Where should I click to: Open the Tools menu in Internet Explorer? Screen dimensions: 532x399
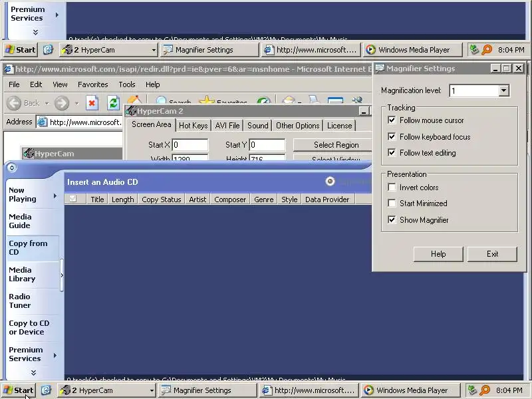127,84
